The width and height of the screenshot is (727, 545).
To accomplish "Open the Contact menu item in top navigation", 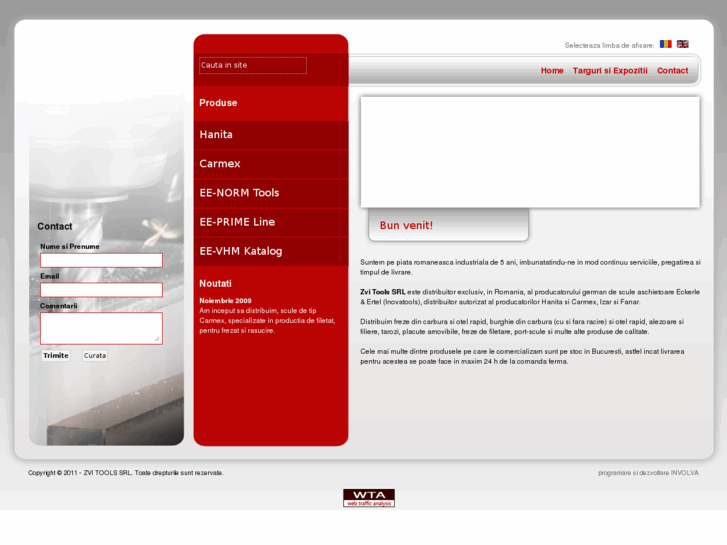I will [672, 71].
